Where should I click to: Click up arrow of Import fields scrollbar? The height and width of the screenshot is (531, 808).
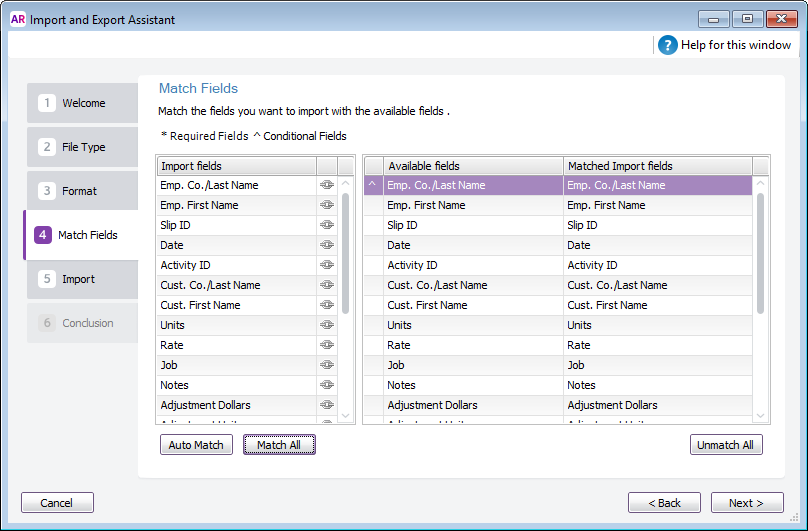point(346,184)
